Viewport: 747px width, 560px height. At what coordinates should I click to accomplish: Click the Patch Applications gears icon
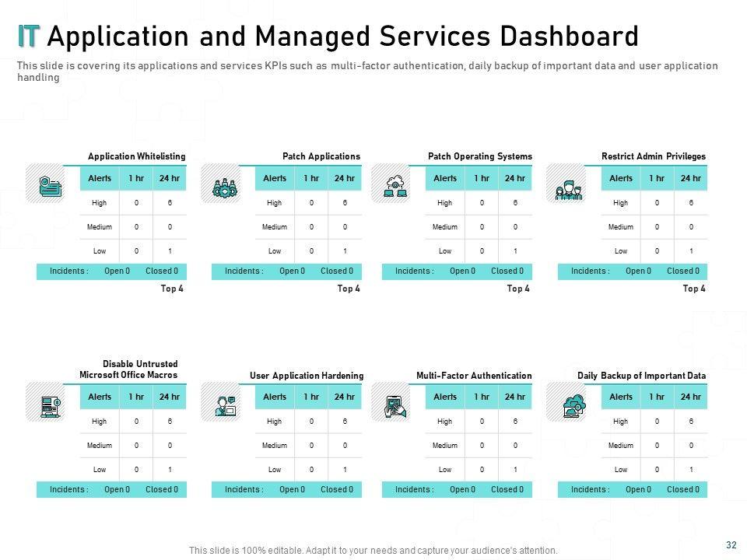point(225,187)
